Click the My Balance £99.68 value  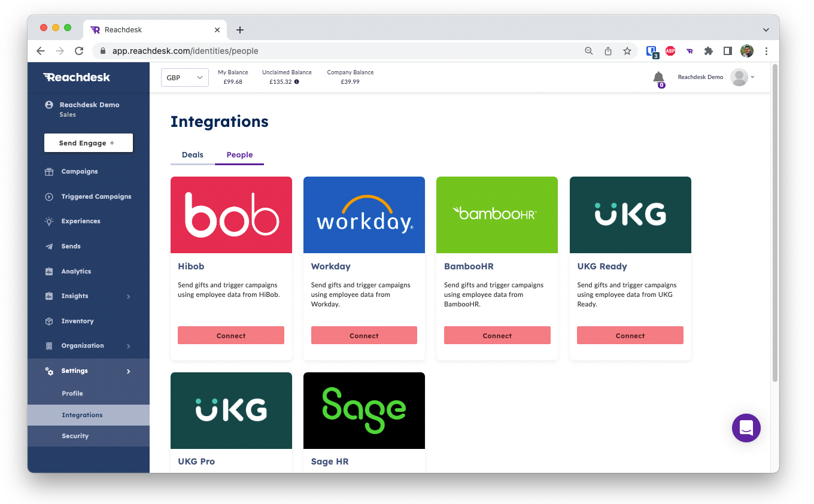pyautogui.click(x=233, y=82)
